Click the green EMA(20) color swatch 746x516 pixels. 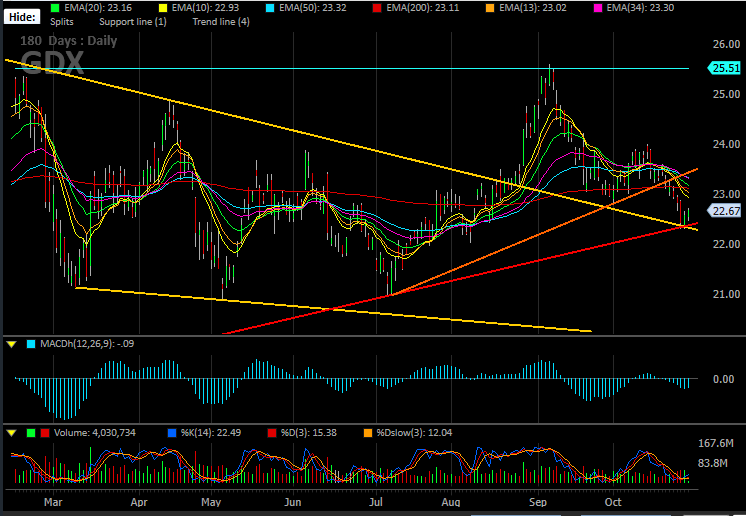coord(55,8)
